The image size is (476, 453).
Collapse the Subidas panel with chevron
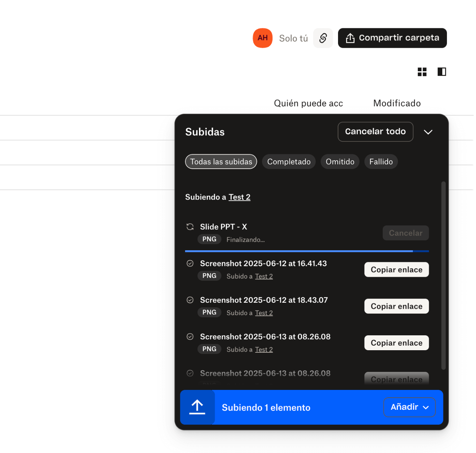428,132
